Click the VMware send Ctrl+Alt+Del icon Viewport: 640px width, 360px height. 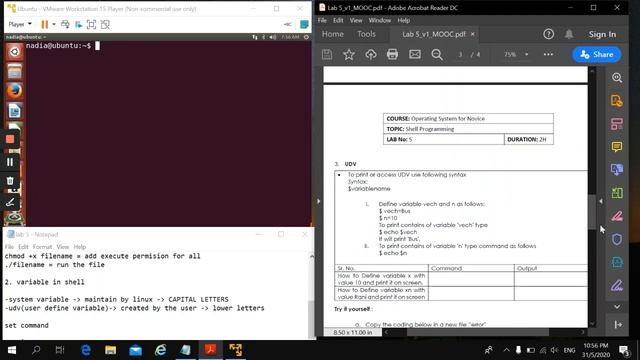[65, 24]
